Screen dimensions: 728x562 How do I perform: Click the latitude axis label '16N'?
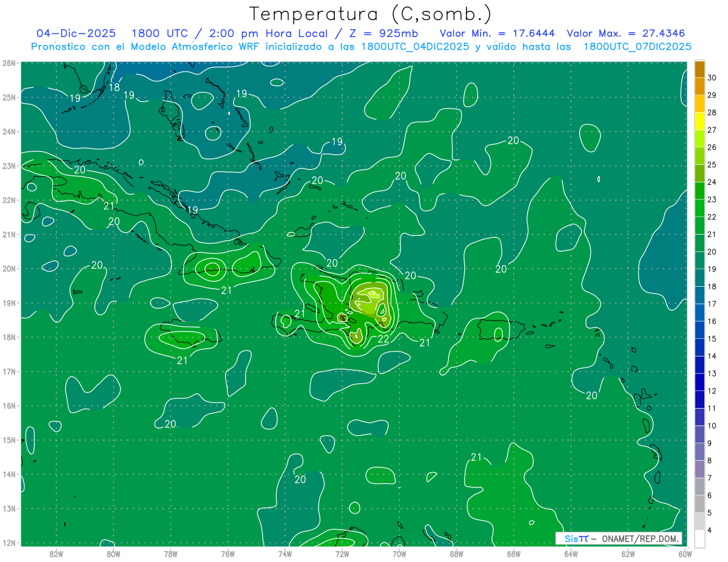tap(9, 406)
